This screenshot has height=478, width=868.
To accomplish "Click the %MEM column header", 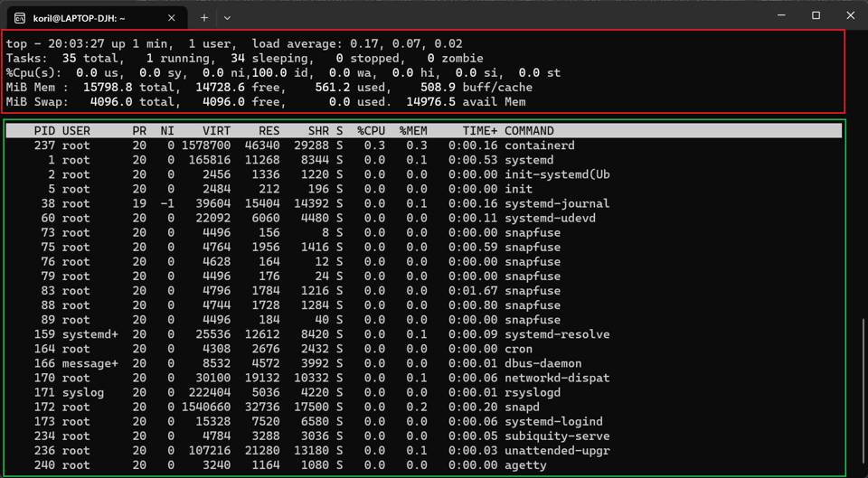I will coord(414,131).
